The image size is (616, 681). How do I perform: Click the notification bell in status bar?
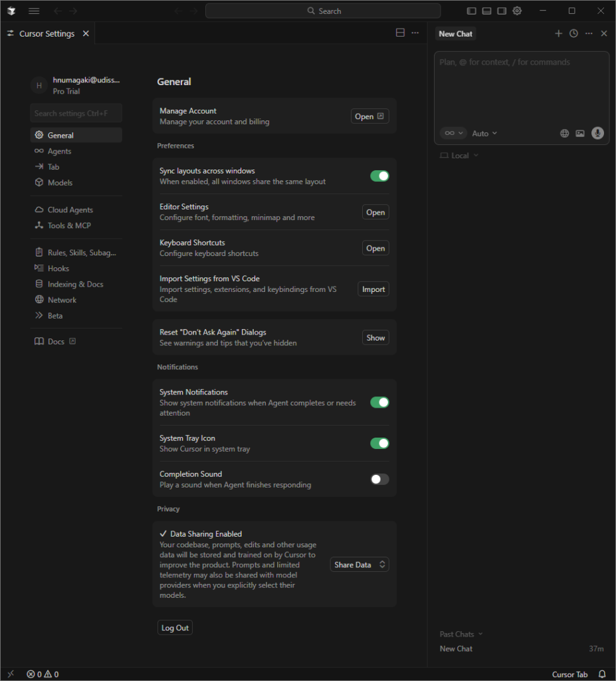pos(602,674)
